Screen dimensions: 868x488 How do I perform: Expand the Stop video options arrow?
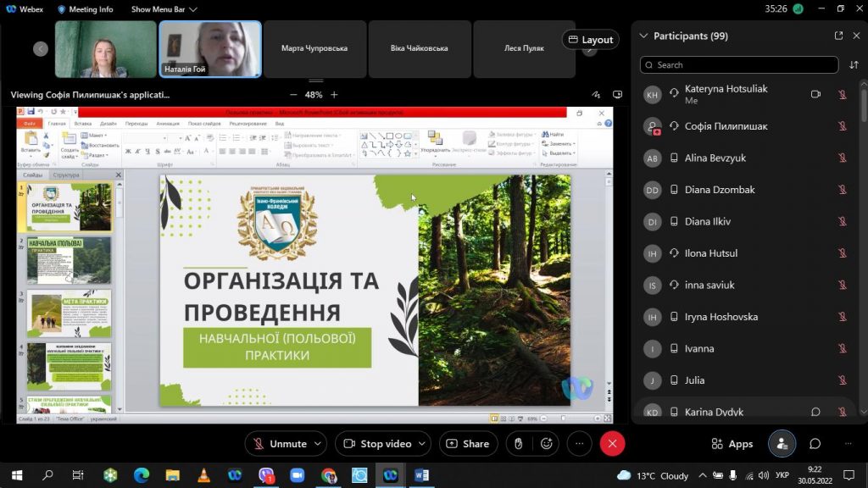(423, 443)
